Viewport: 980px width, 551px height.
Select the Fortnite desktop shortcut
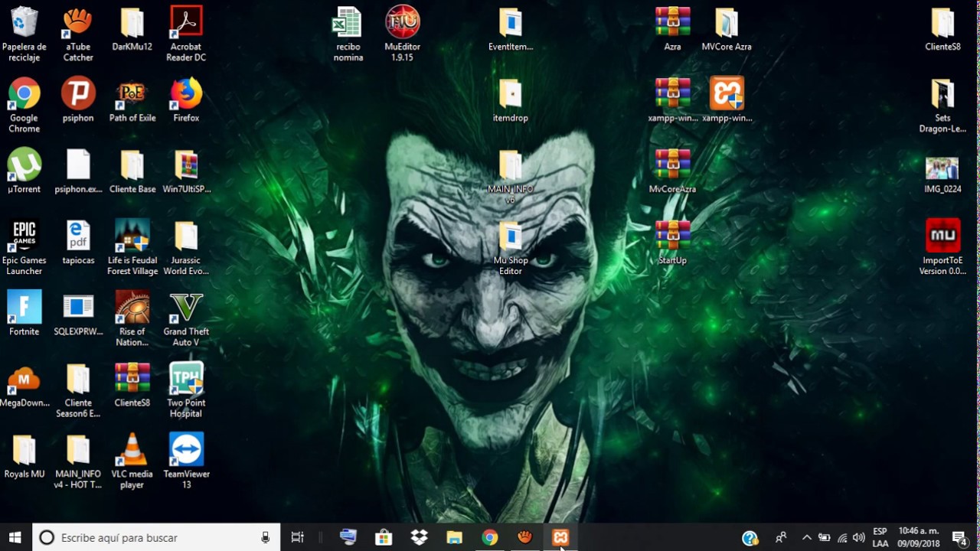point(24,313)
